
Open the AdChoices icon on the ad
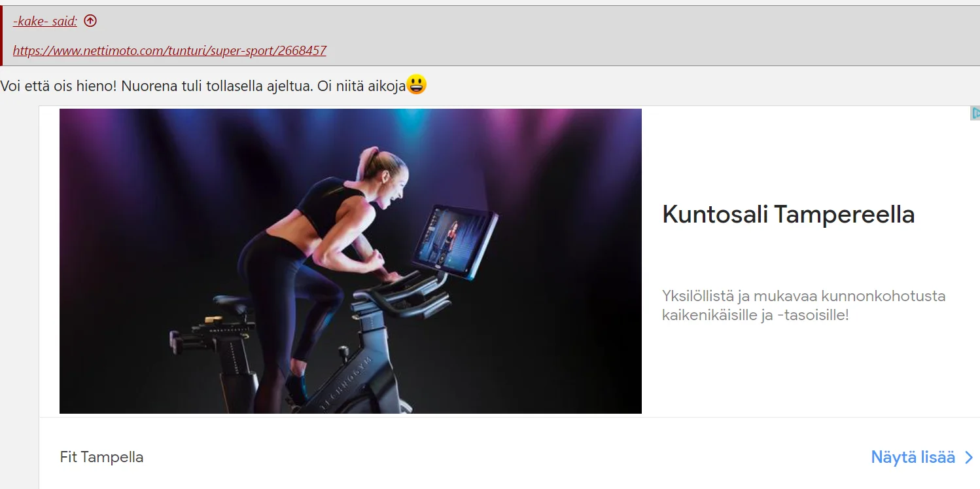point(975,113)
